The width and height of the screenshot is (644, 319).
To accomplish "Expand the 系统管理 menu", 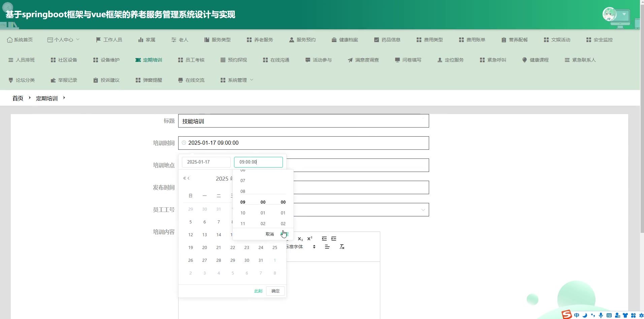I will coord(237,80).
